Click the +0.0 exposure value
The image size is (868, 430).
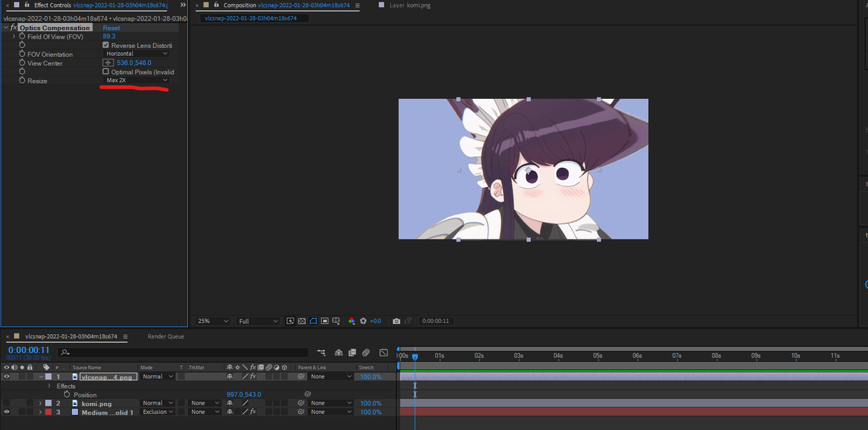375,321
